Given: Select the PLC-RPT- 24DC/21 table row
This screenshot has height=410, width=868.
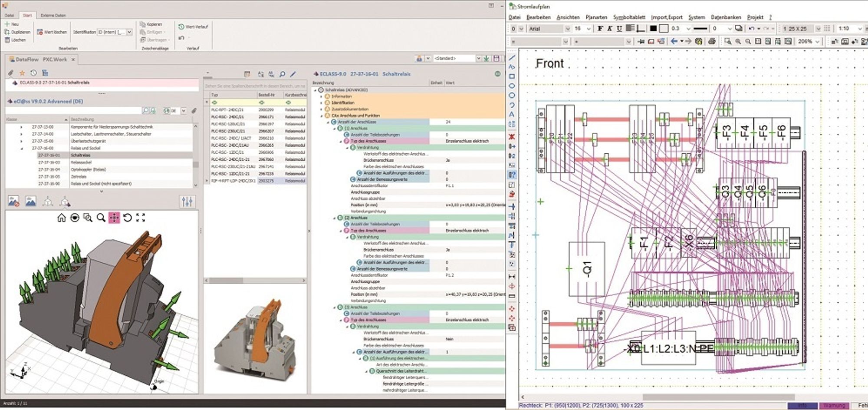Looking at the screenshot, I should click(x=258, y=110).
